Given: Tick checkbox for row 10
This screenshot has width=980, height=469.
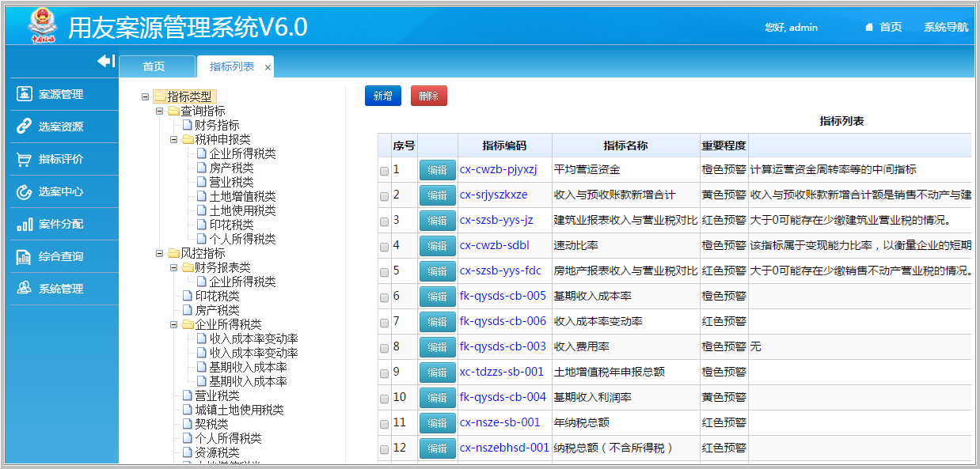Looking at the screenshot, I should pos(385,399).
